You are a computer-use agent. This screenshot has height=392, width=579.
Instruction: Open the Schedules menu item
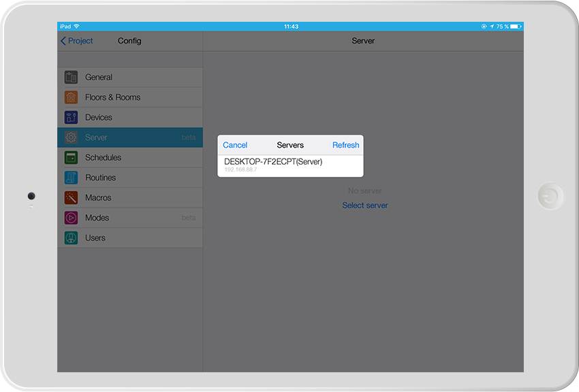pyautogui.click(x=103, y=158)
